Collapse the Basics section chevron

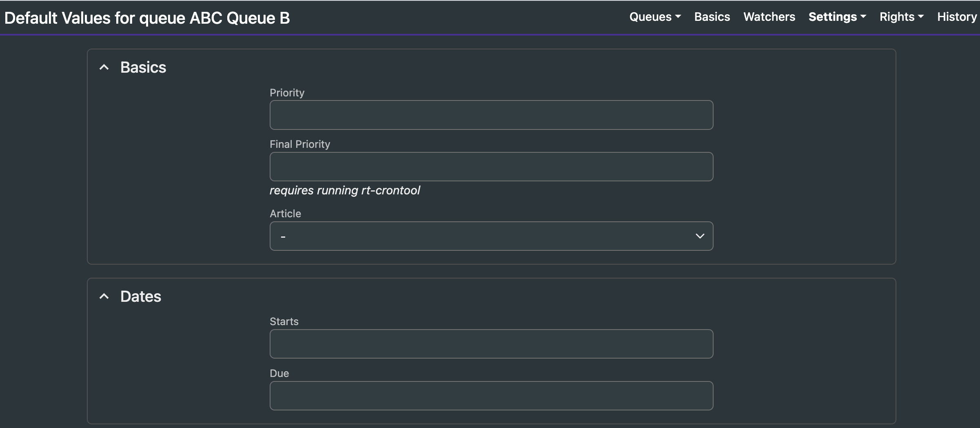point(104,67)
